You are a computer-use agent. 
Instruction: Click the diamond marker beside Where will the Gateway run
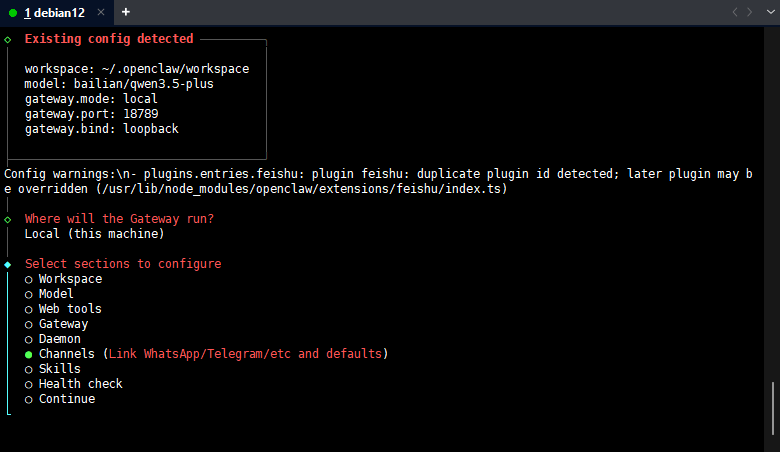pos(8,219)
